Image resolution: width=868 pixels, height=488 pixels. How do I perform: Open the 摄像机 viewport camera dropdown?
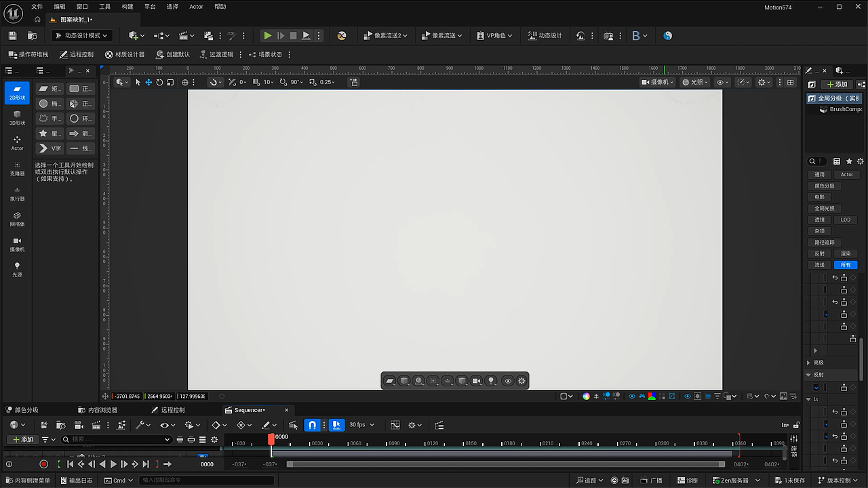[658, 82]
